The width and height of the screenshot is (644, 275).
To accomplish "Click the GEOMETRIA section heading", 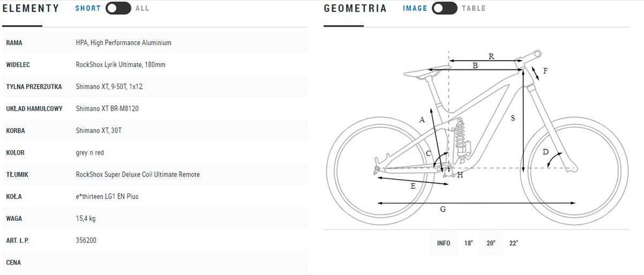I will (355, 9).
